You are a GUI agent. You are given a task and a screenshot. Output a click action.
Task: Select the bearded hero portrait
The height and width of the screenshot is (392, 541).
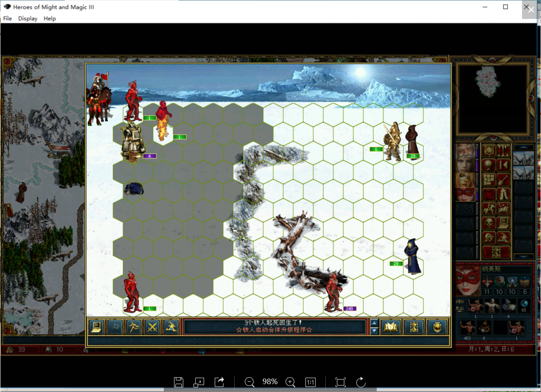pos(465,151)
